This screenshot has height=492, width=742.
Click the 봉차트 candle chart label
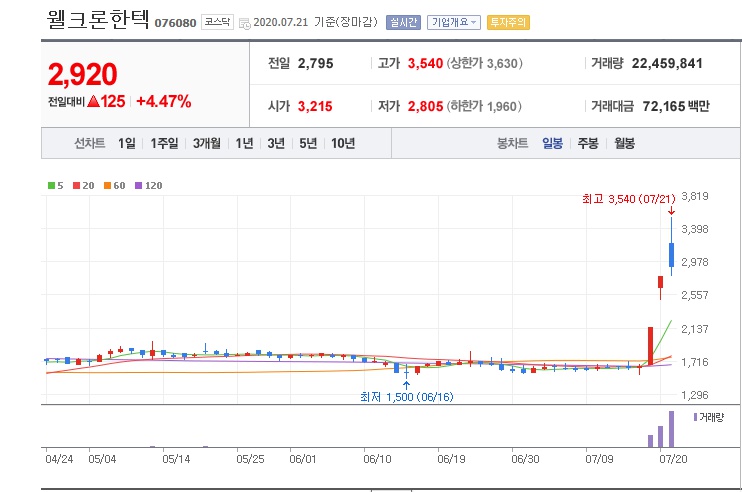click(512, 143)
